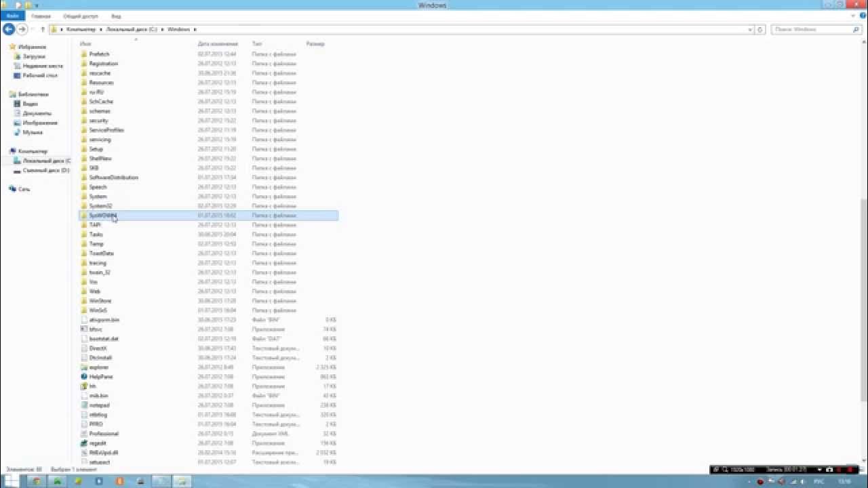The image size is (868, 488).
Task: Click the back navigation arrow
Action: tap(9, 29)
